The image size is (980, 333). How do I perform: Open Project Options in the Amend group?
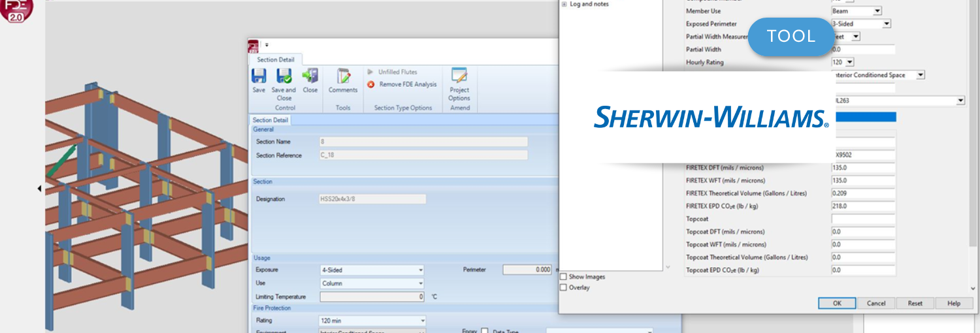click(459, 76)
